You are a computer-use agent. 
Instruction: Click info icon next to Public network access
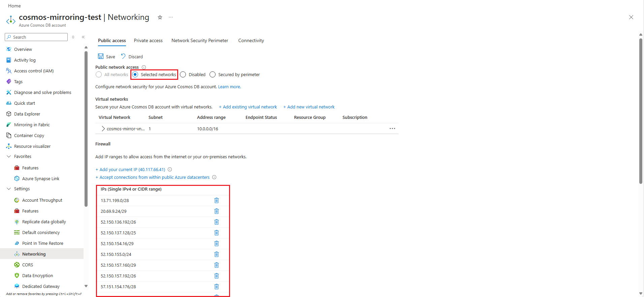144,67
